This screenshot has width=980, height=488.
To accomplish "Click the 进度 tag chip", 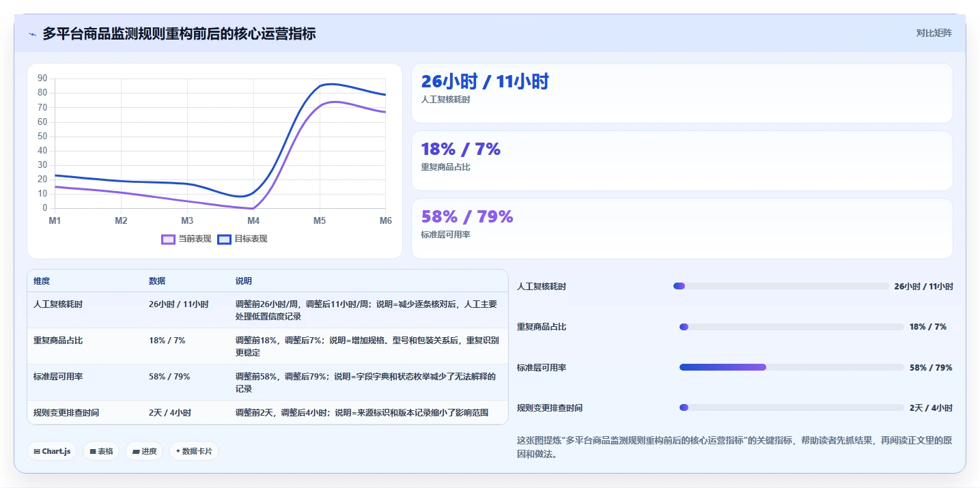I will 144,451.
